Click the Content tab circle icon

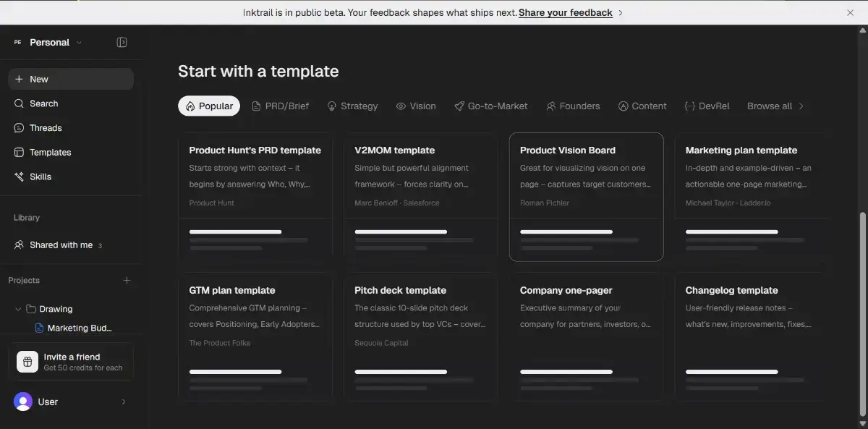click(x=623, y=106)
